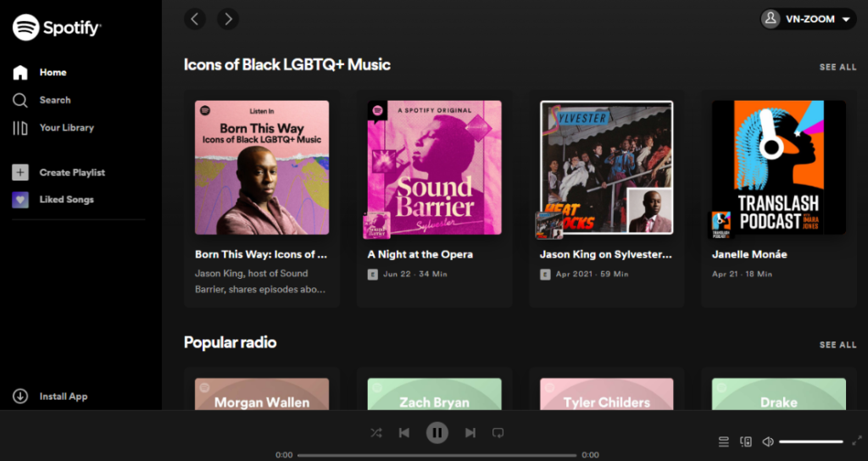Click the Your Library shelf icon
868x461 pixels.
pos(20,128)
